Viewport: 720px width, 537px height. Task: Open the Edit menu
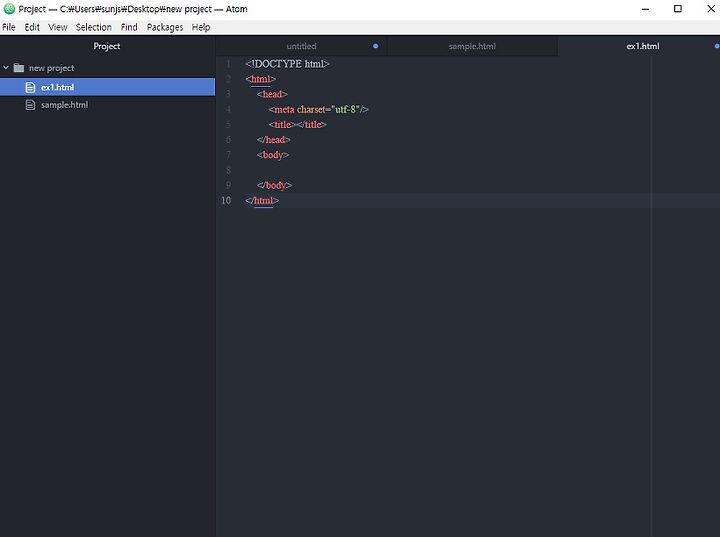click(32, 27)
